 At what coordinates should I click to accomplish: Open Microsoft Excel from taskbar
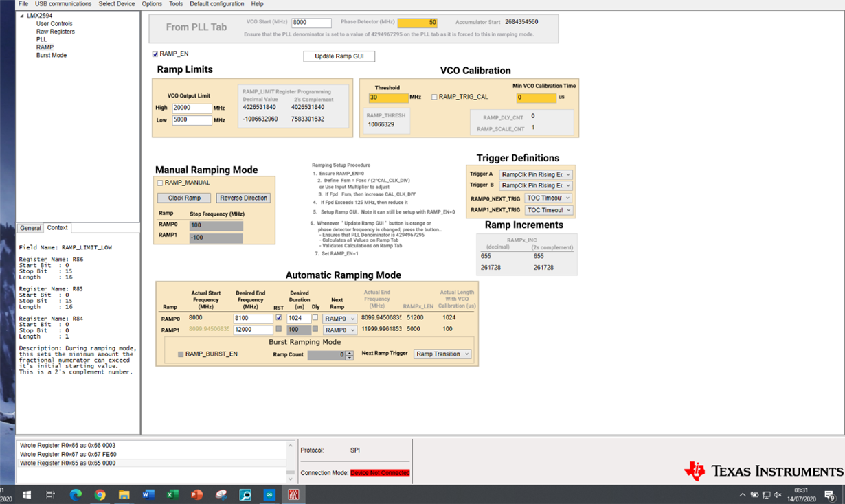click(172, 494)
